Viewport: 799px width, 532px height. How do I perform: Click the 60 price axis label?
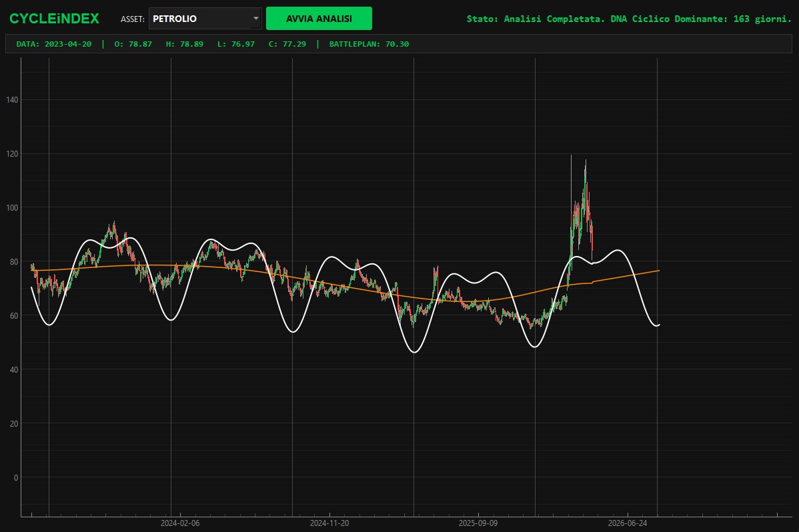pos(14,316)
